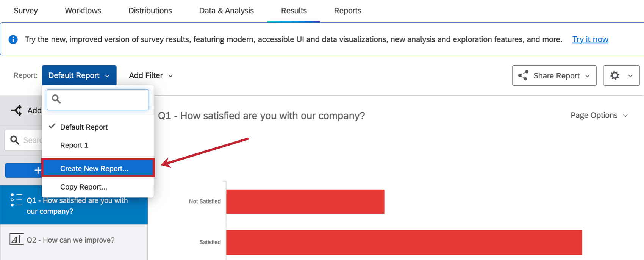The height and width of the screenshot is (260, 644).
Task: Open the settings gear menu
Action: (x=615, y=75)
